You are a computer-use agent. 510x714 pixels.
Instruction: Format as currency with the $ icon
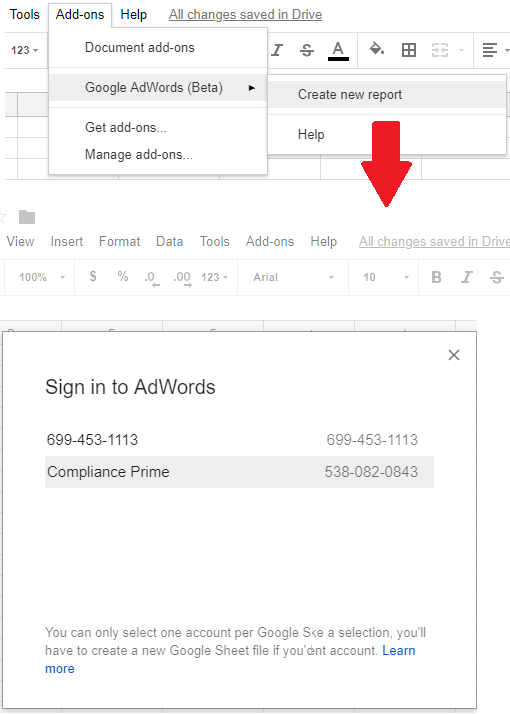[x=93, y=276]
